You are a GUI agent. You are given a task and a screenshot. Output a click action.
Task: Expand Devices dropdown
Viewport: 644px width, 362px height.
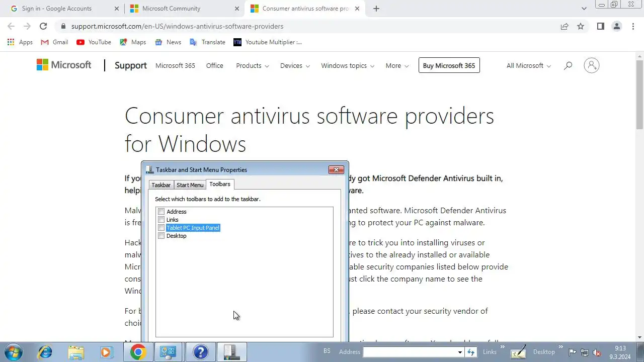coord(295,66)
